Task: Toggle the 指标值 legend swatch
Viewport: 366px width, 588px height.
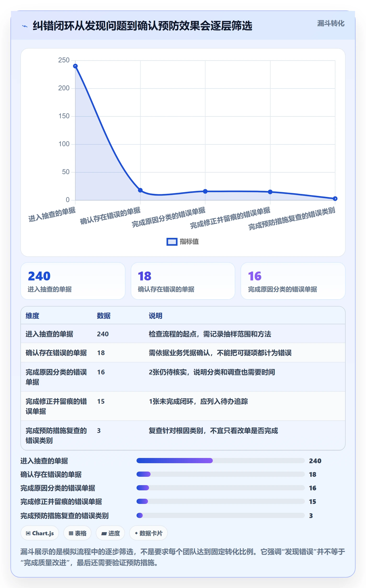Action: 172,242
